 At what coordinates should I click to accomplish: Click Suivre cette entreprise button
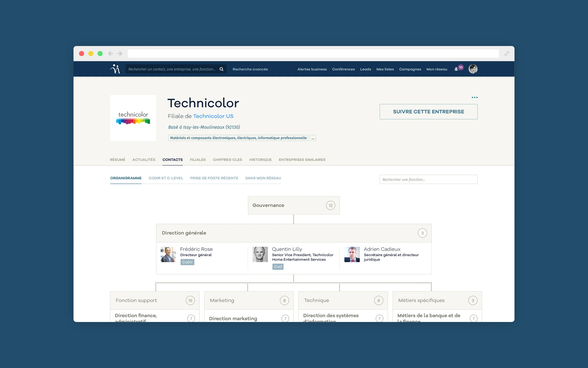pyautogui.click(x=429, y=112)
